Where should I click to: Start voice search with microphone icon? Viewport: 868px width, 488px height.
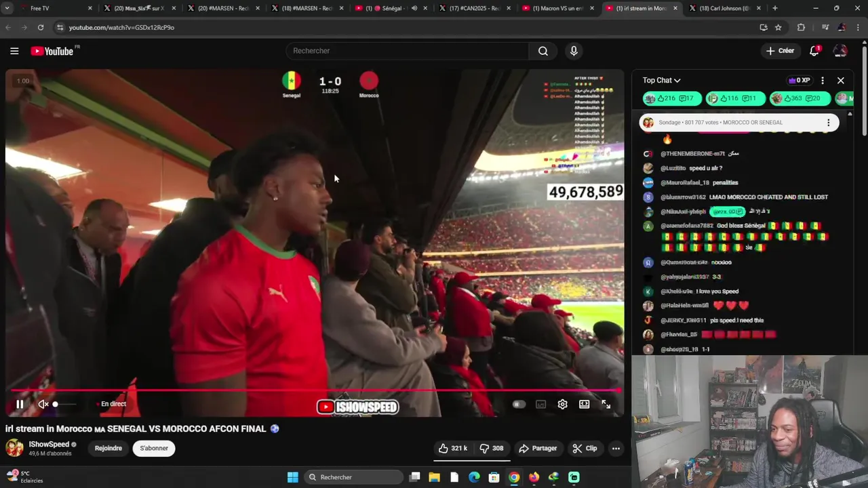pos(574,51)
